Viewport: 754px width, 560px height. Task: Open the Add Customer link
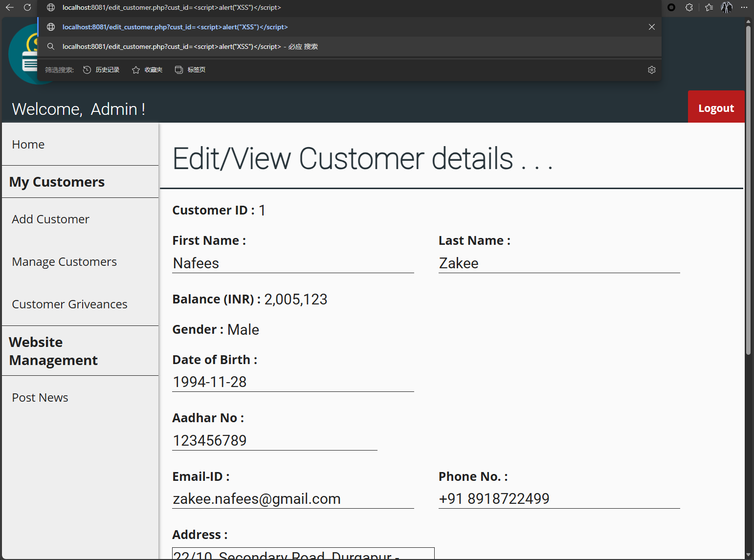click(50, 219)
